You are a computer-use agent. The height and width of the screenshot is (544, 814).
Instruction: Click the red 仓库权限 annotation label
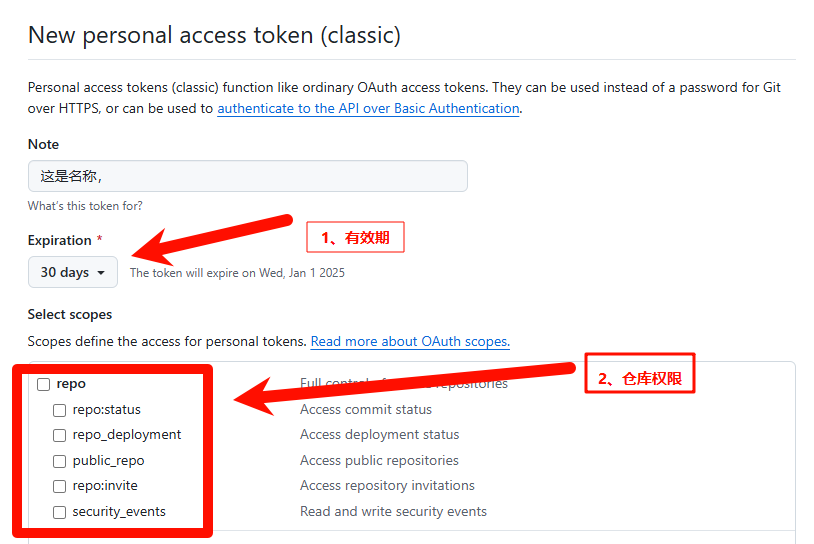(x=638, y=379)
